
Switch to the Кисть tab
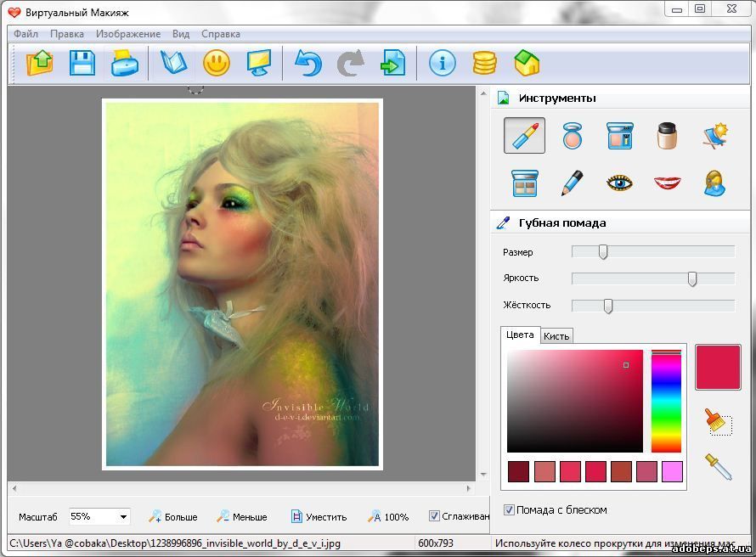[x=556, y=336]
